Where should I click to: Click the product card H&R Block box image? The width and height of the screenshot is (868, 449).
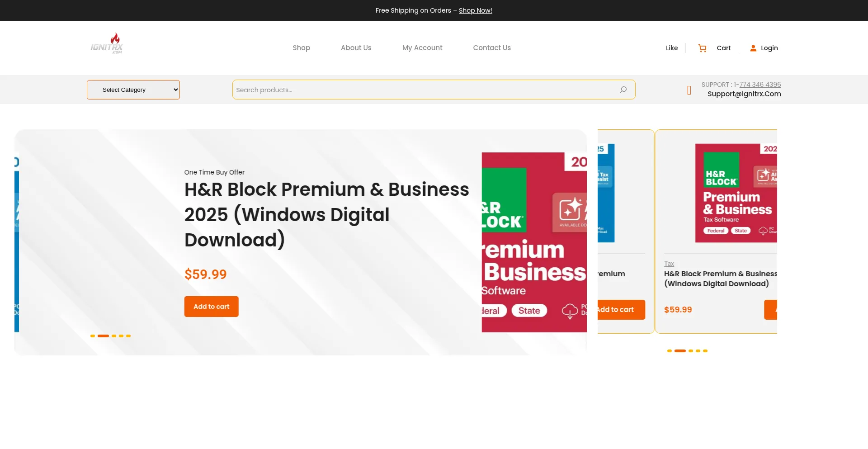736,193
